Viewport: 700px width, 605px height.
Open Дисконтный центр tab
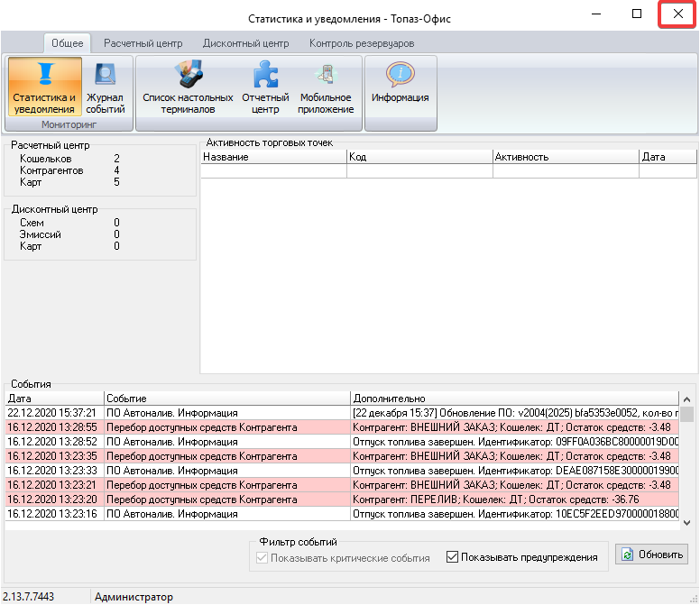pyautogui.click(x=246, y=43)
